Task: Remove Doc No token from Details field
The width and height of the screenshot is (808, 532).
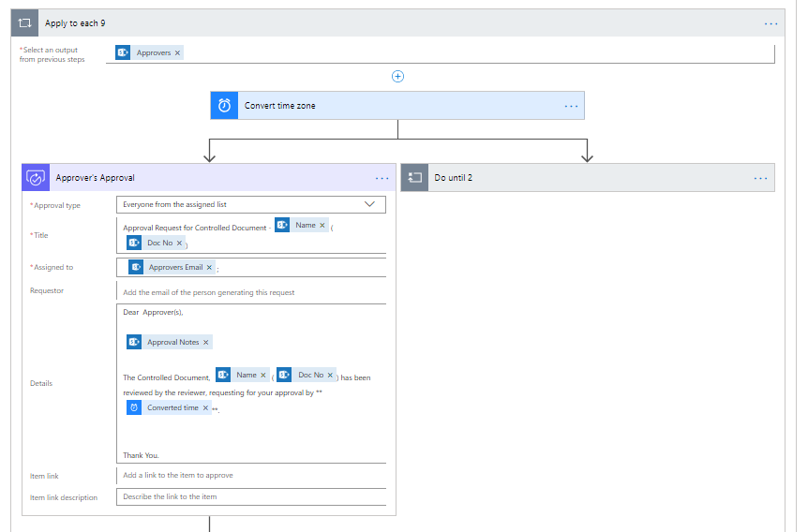Action: (x=330, y=376)
